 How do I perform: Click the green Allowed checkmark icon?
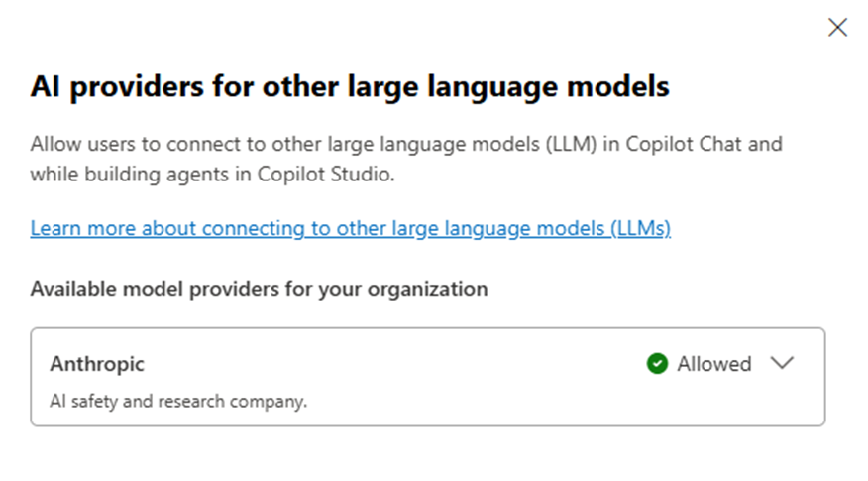656,364
